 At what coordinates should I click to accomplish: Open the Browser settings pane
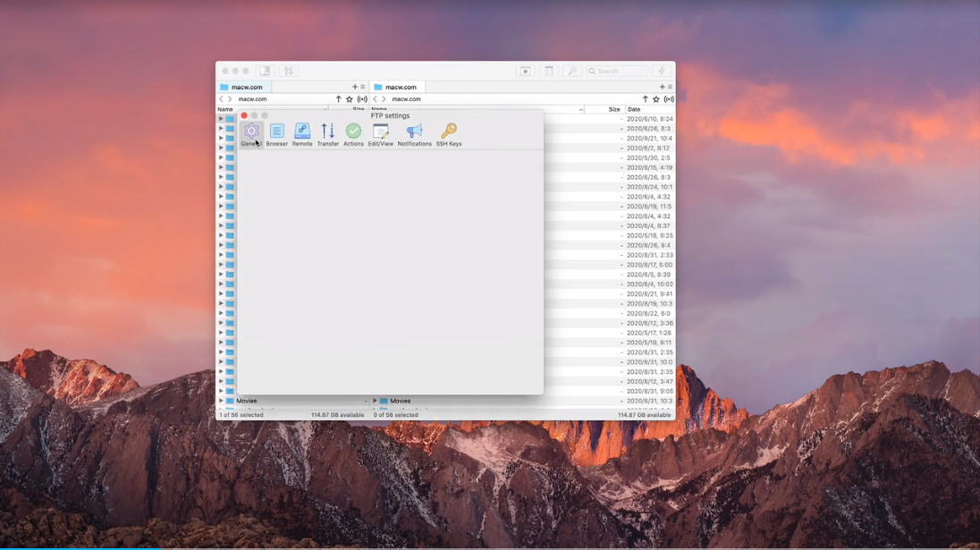tap(277, 132)
